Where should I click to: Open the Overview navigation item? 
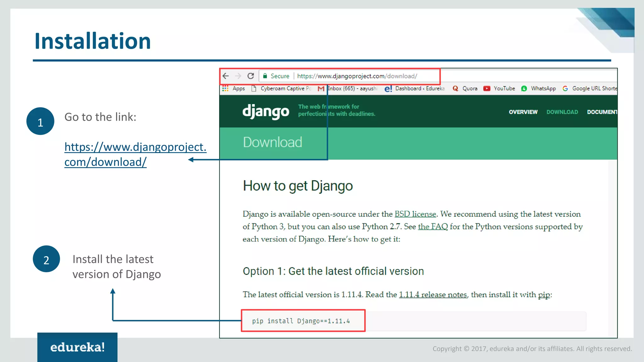[x=523, y=112]
